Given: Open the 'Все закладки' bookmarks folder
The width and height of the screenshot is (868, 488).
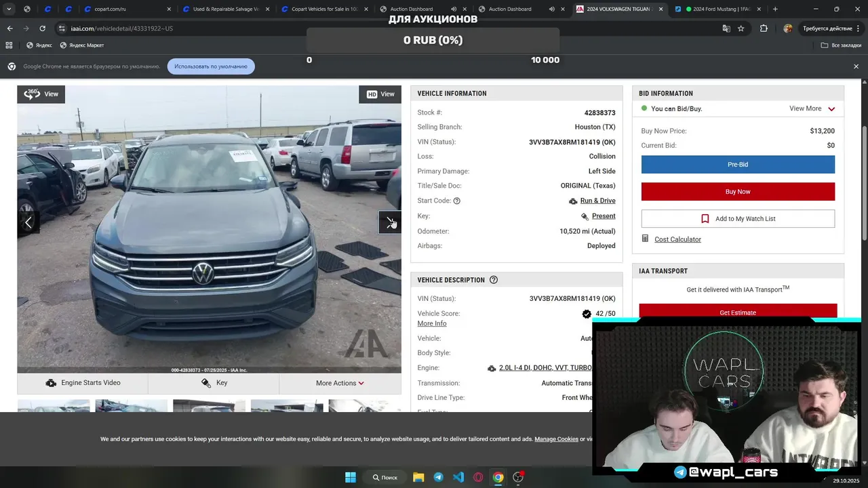Looking at the screenshot, I should (841, 45).
